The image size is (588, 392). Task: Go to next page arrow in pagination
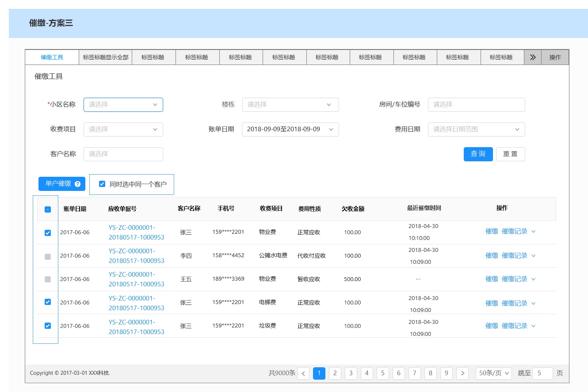[462, 373]
